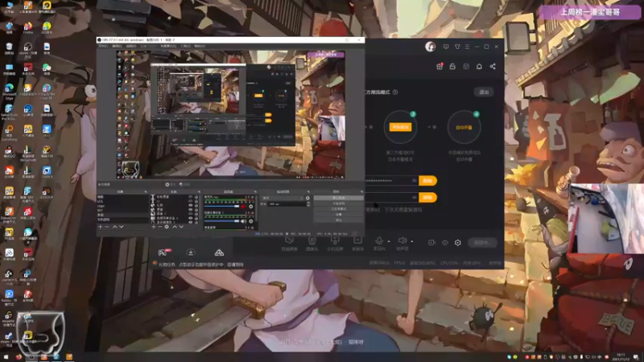Click phone projection icon in bottom toolbar
The height and width of the screenshot is (362, 644).
tap(335, 244)
